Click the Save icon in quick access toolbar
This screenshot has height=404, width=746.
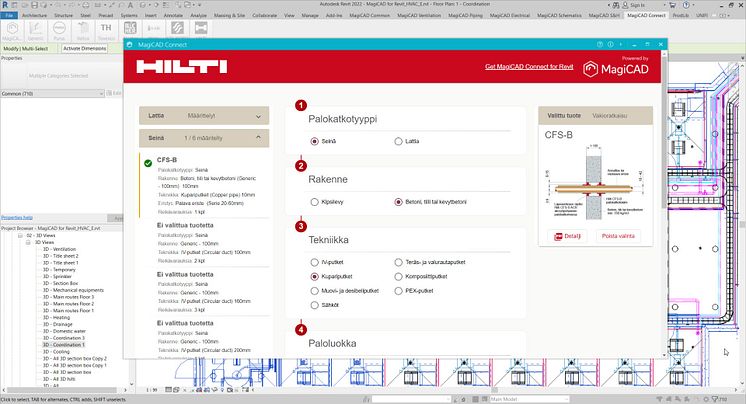[35, 5]
